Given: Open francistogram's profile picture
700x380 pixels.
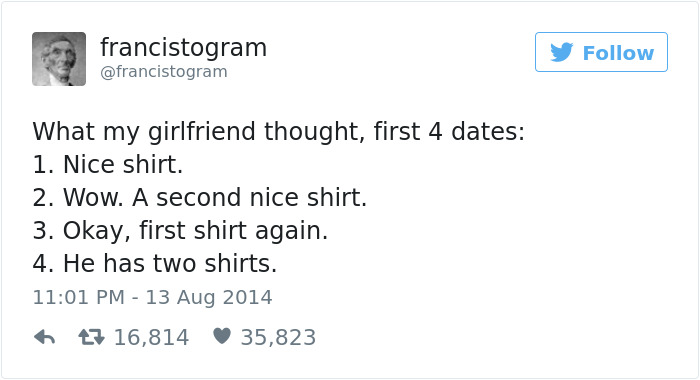Looking at the screenshot, I should (59, 59).
